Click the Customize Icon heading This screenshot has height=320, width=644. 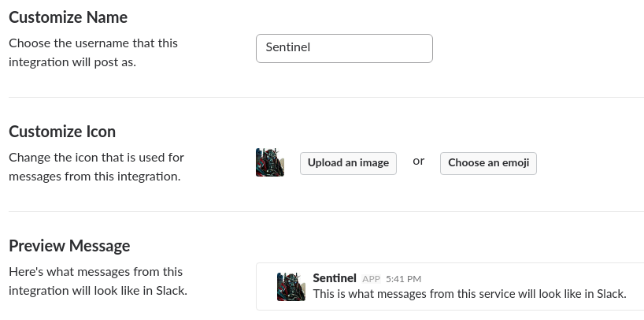62,132
